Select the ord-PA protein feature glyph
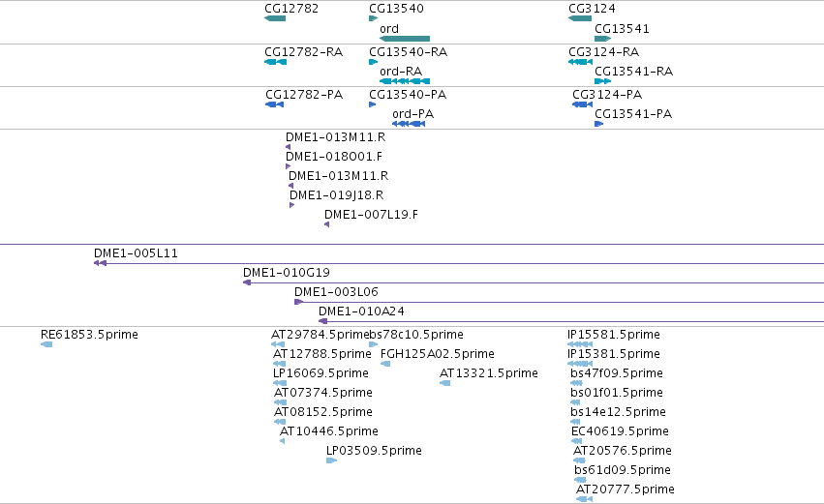Image resolution: width=824 pixels, height=504 pixels. click(409, 124)
